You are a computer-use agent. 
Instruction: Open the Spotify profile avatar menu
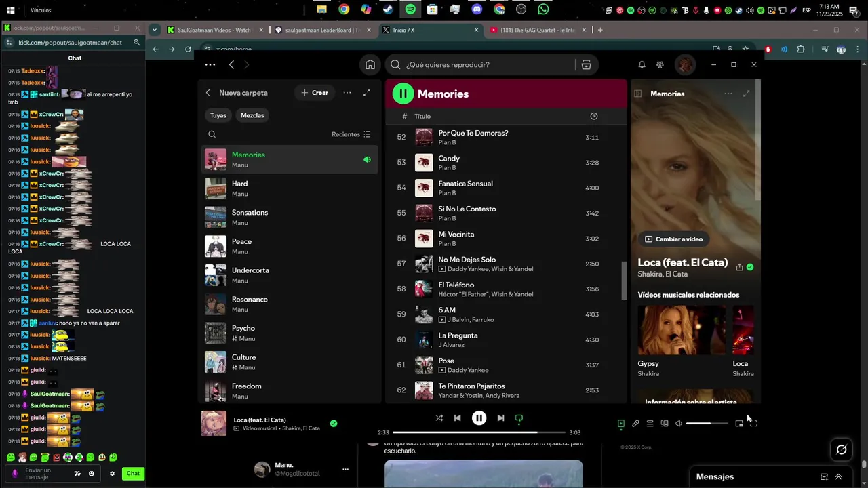(x=685, y=65)
